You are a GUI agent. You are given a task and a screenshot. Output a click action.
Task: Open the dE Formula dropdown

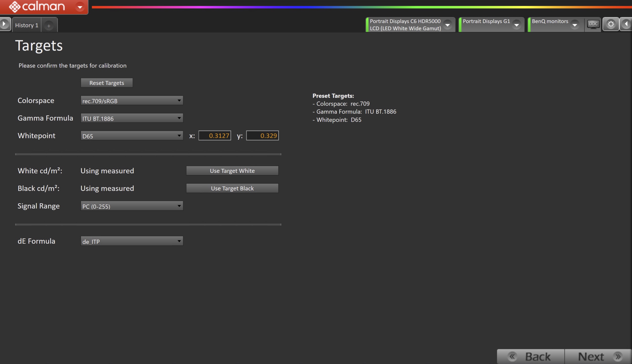[x=132, y=241]
